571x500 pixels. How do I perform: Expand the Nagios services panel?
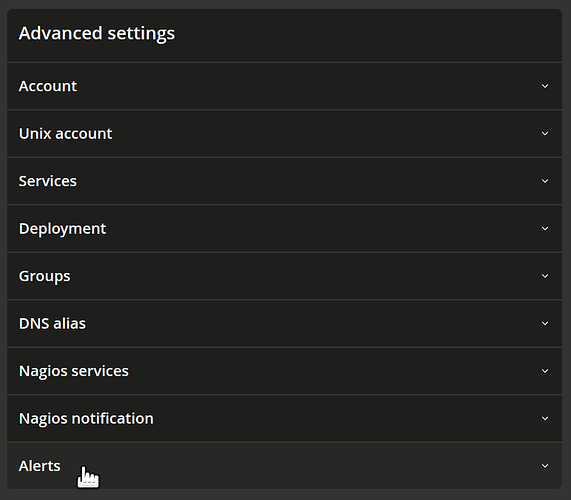click(284, 371)
